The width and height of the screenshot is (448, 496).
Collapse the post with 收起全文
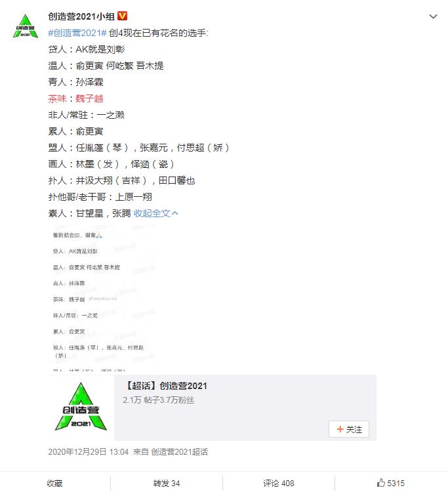pos(155,213)
